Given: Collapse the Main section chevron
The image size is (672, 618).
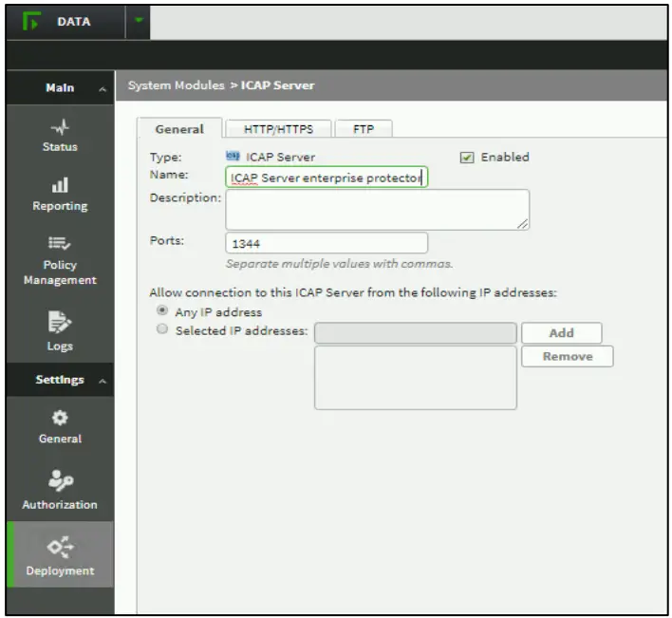Looking at the screenshot, I should click(102, 89).
